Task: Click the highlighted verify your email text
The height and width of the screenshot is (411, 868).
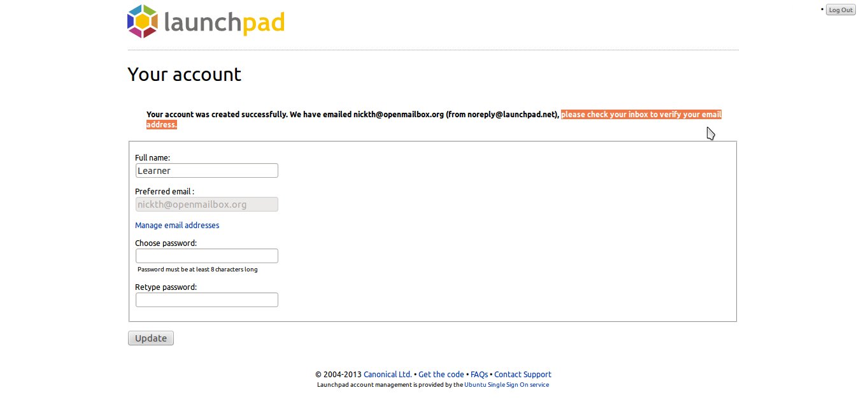Action: [x=640, y=115]
